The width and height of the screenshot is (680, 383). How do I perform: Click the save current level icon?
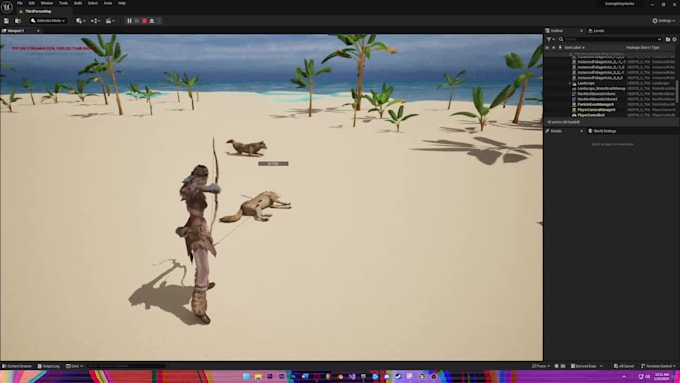coord(7,21)
